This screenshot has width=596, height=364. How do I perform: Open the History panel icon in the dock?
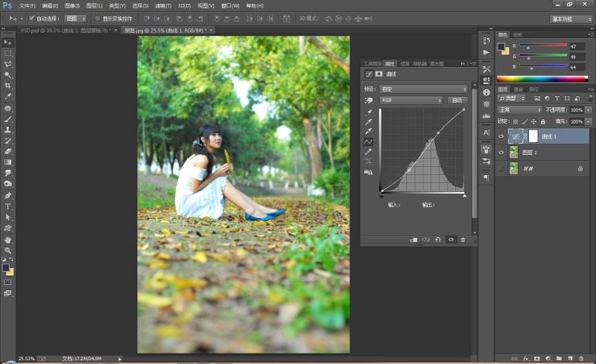click(x=486, y=41)
